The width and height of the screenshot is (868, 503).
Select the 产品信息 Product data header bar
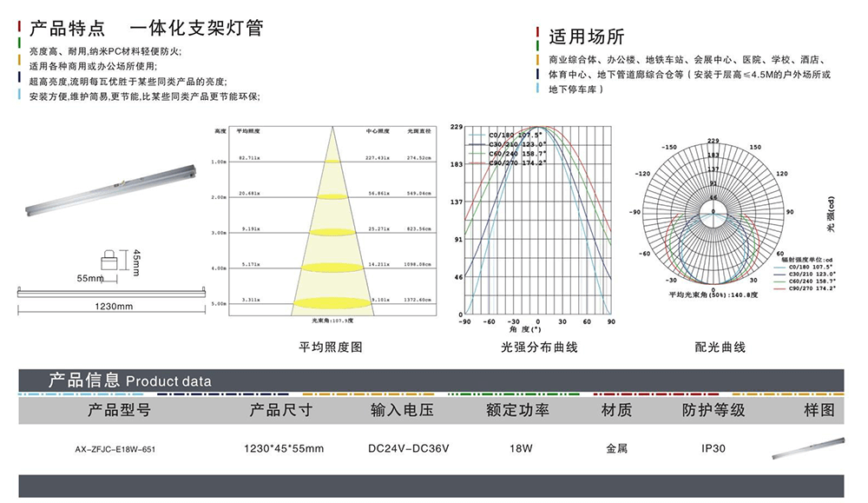click(431, 381)
